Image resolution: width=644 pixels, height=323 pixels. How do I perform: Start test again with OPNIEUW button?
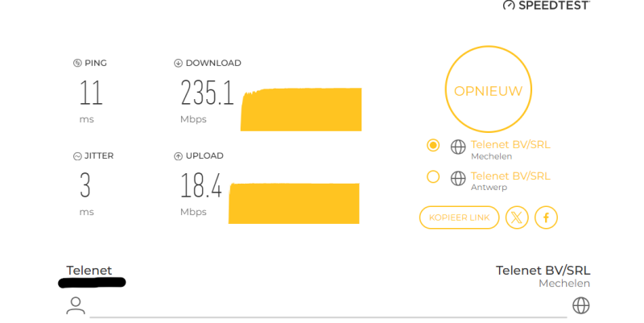pos(489,89)
